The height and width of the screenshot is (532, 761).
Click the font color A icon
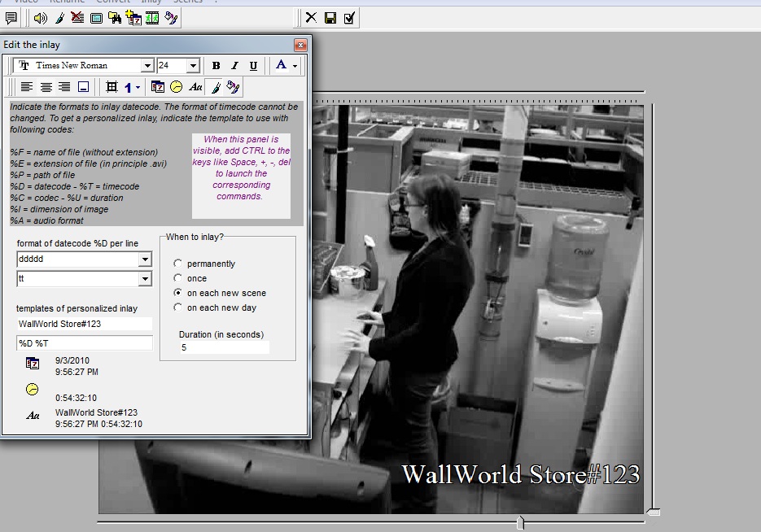tap(281, 65)
